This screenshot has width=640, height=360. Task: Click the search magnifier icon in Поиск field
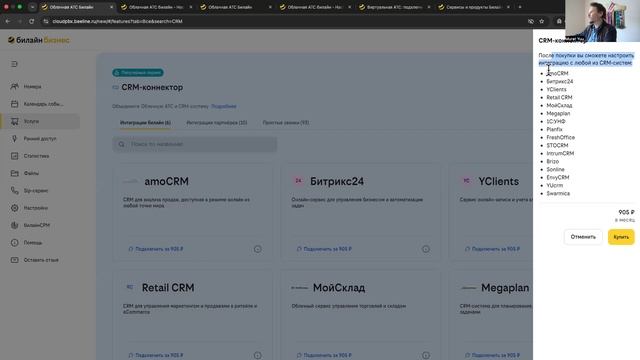pos(121,144)
